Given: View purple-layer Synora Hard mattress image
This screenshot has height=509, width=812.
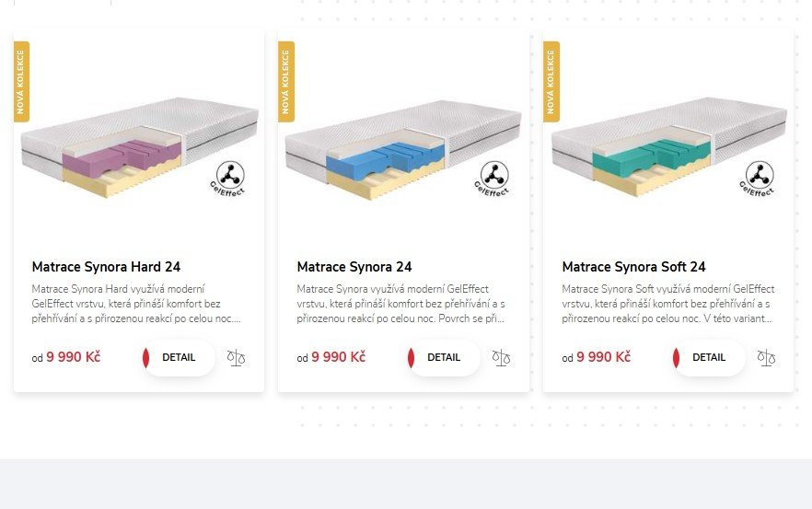Looking at the screenshot, I should [x=139, y=147].
